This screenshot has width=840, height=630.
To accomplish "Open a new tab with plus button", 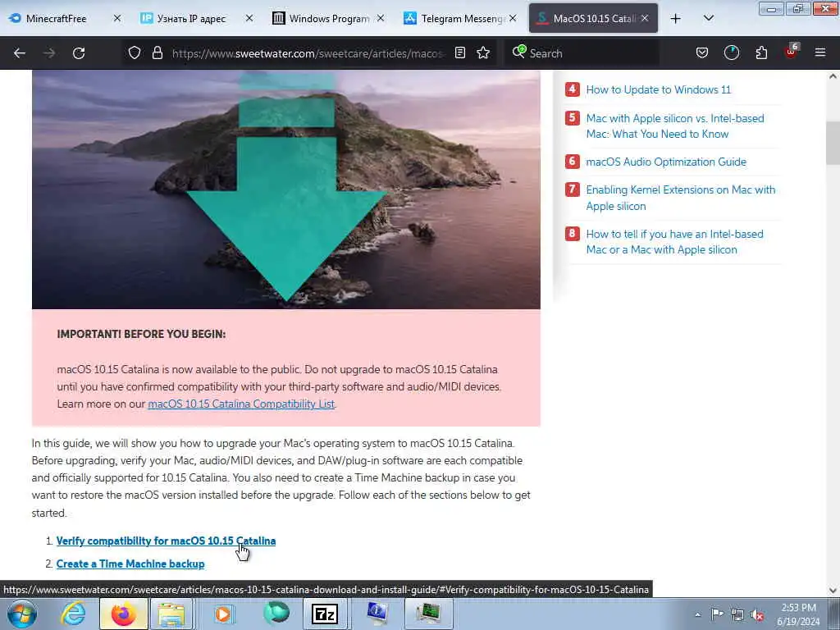I will click(676, 19).
